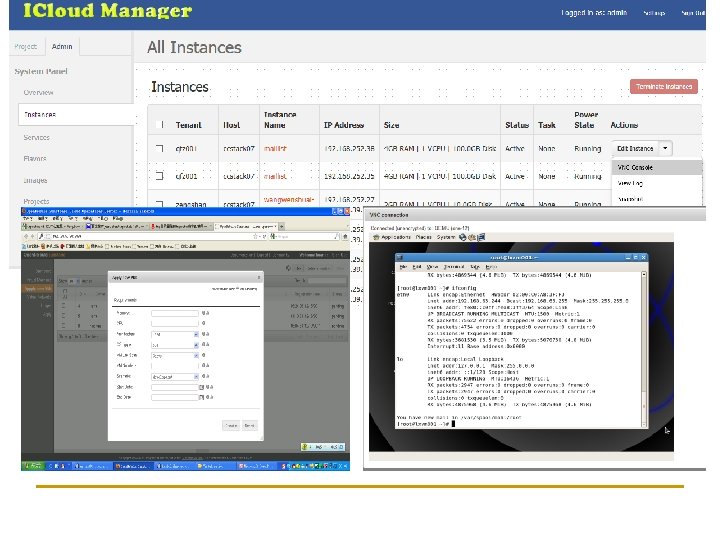Open the Help menu in browser window

pyautogui.click(x=118, y=219)
